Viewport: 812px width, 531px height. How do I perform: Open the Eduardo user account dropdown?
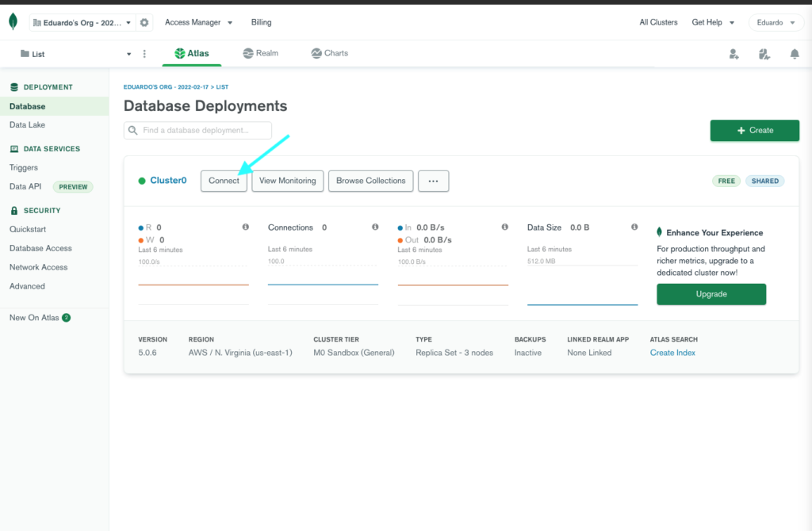point(776,23)
